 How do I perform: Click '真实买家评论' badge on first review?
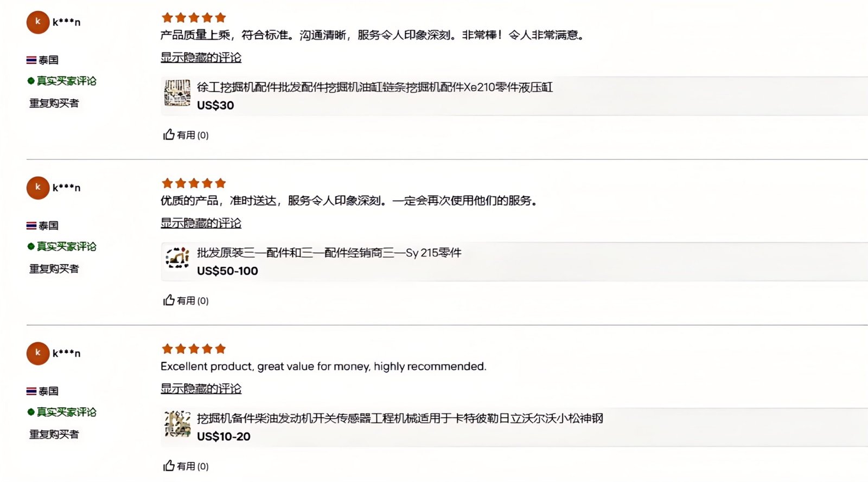click(62, 81)
